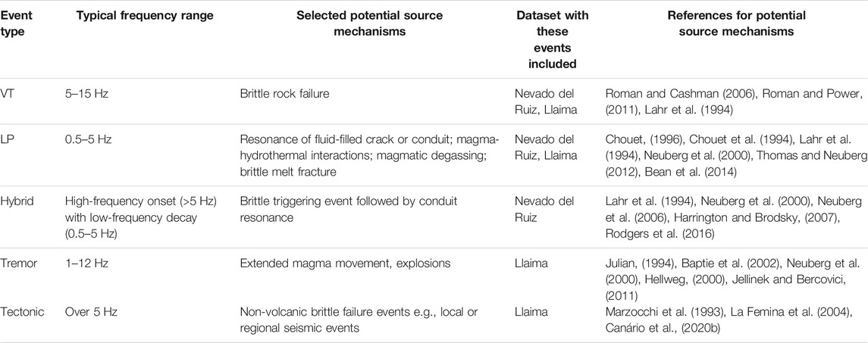This screenshot has height=343, width=868.
Task: Click the Canário et al., (2020b) citation
Action: click(652, 328)
